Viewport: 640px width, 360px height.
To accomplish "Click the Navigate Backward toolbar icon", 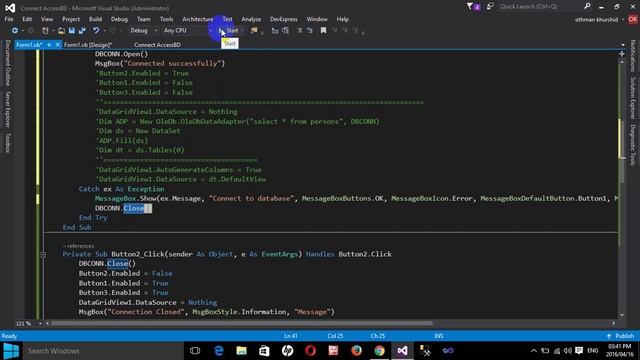I will coord(15,31).
